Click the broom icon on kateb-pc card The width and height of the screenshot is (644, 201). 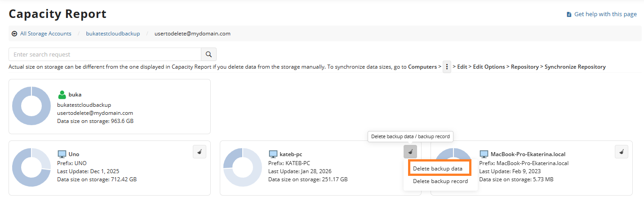pos(410,152)
